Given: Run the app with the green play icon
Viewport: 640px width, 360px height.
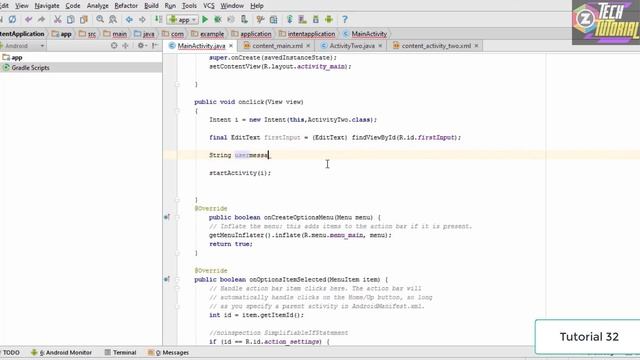Looking at the screenshot, I should (x=205, y=19).
